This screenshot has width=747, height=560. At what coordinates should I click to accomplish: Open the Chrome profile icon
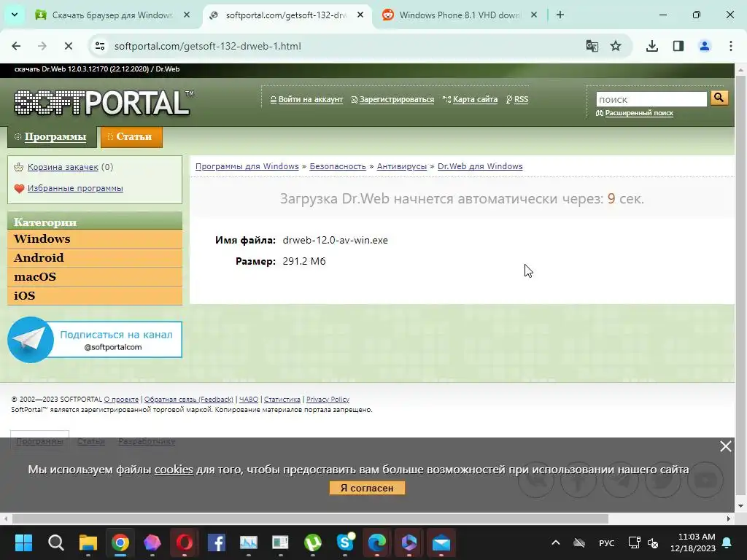(x=705, y=46)
